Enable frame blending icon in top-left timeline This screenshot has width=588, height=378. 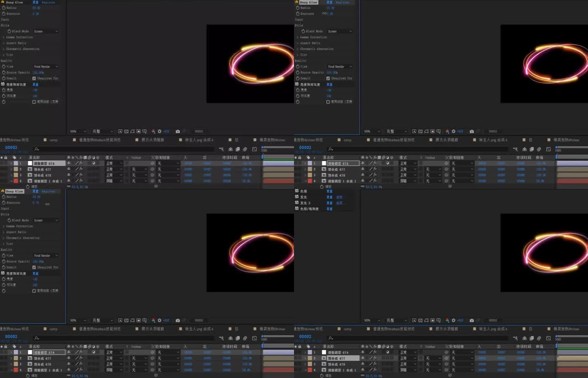click(x=238, y=149)
